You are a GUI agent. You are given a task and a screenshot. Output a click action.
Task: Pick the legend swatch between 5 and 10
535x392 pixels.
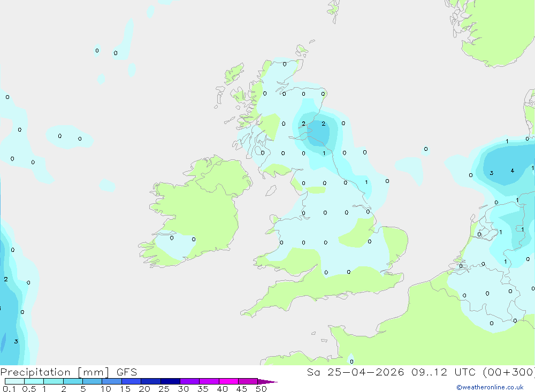click(93, 381)
